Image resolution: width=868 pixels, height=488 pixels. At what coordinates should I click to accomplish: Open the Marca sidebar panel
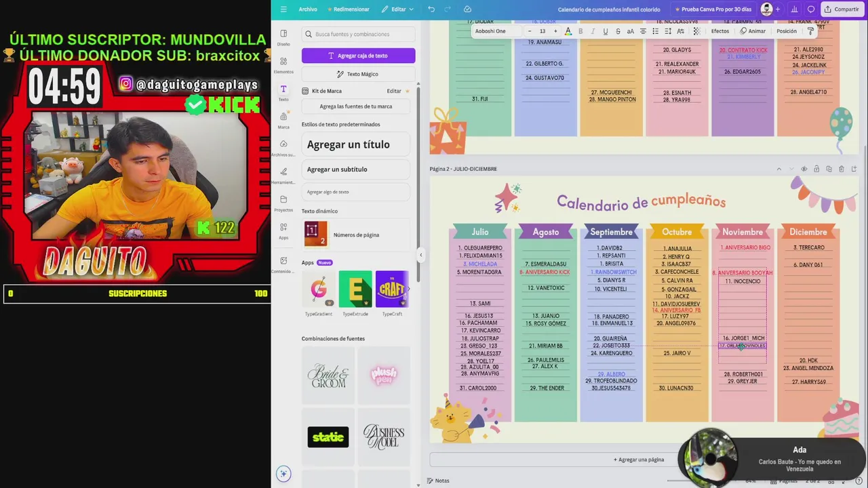[x=283, y=120]
